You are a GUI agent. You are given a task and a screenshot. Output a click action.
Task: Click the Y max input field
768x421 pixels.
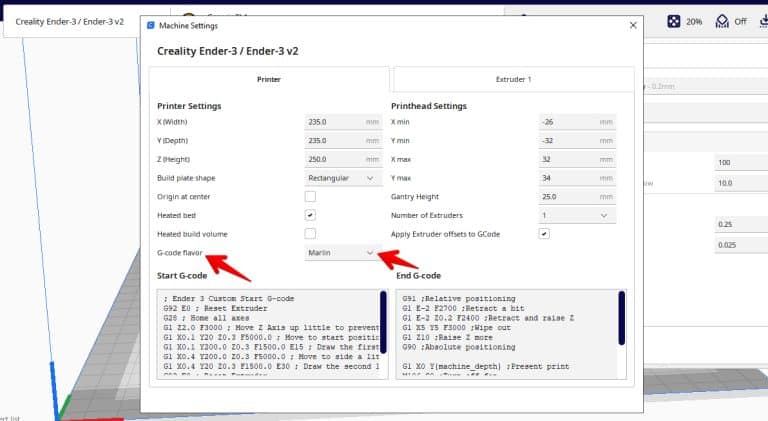click(577, 178)
